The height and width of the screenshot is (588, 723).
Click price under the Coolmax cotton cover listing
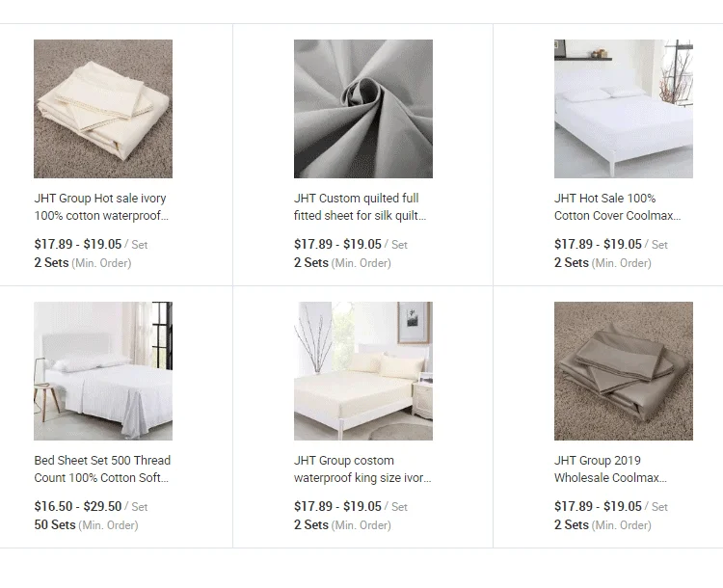[598, 244]
